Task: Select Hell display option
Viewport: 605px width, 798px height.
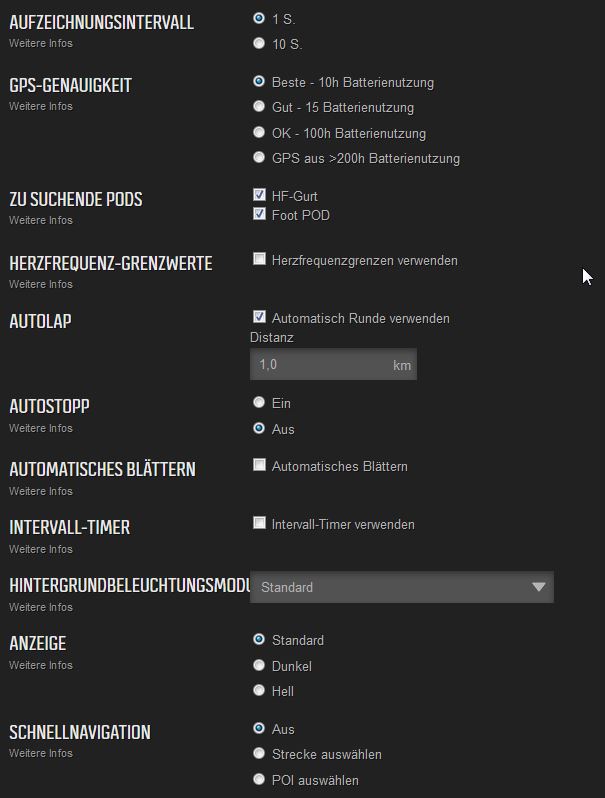Action: [259, 690]
